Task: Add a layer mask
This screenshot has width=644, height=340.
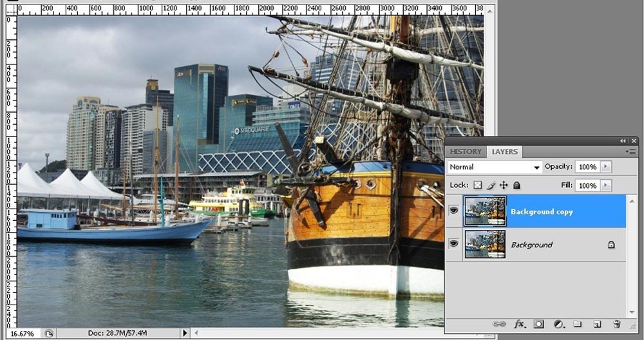Action: pyautogui.click(x=538, y=324)
